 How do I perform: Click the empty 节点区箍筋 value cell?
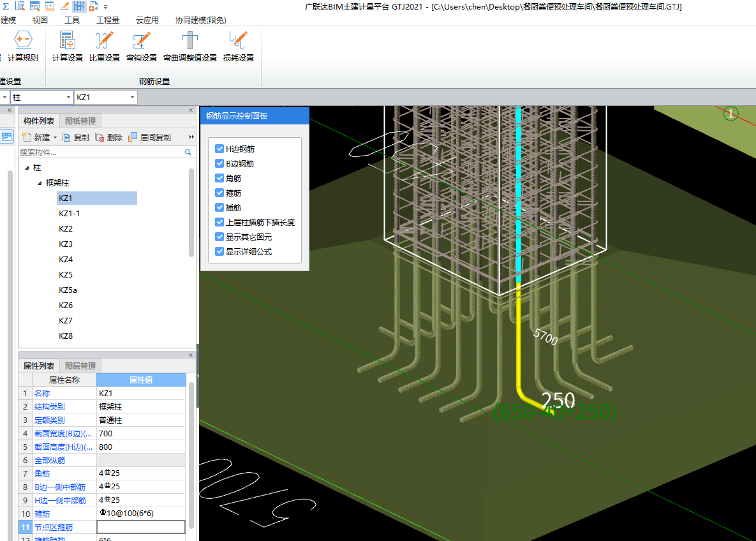[141, 527]
